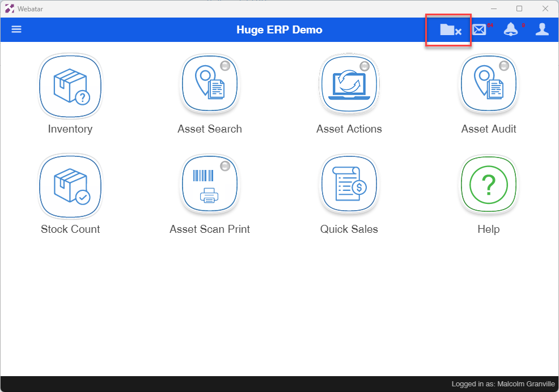Open the Asset Scan Print icon

coord(210,184)
